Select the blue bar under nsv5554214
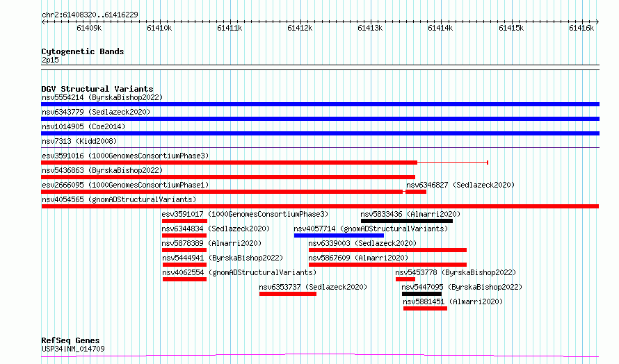 [x=320, y=104]
